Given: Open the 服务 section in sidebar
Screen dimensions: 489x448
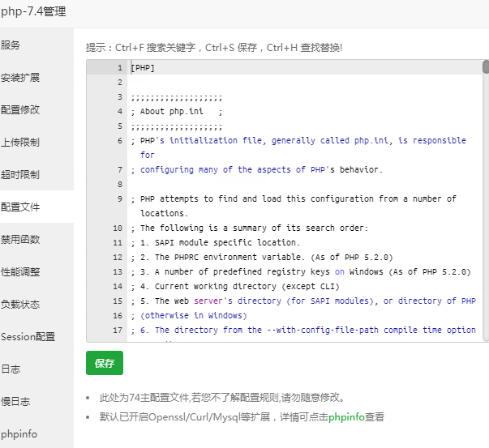Looking at the screenshot, I should tap(11, 45).
